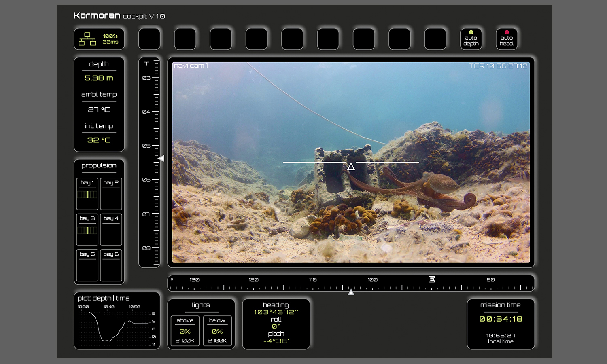Screen dimensions: 607x364
Task: Click the mission time counter
Action: pyautogui.click(x=501, y=319)
